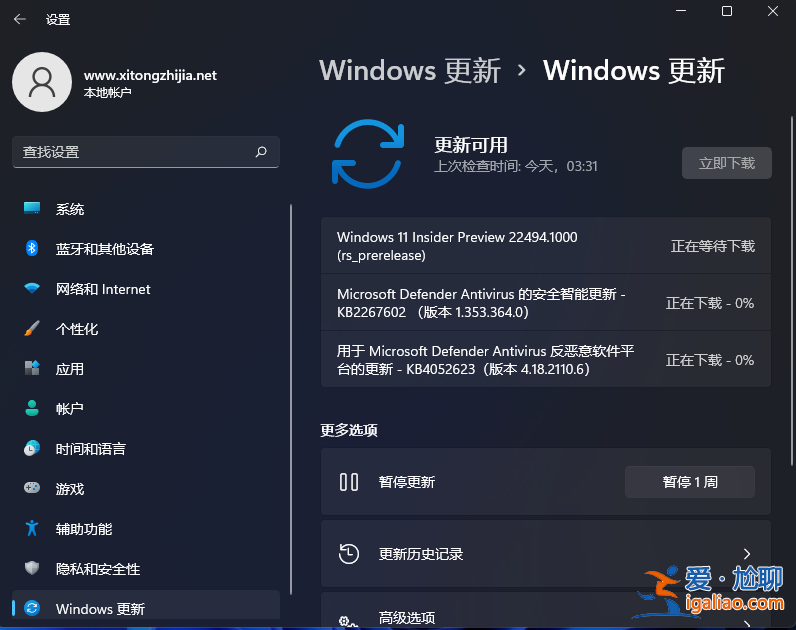The height and width of the screenshot is (630, 796).
Task: Go to 个性化 settings
Action: 146,329
